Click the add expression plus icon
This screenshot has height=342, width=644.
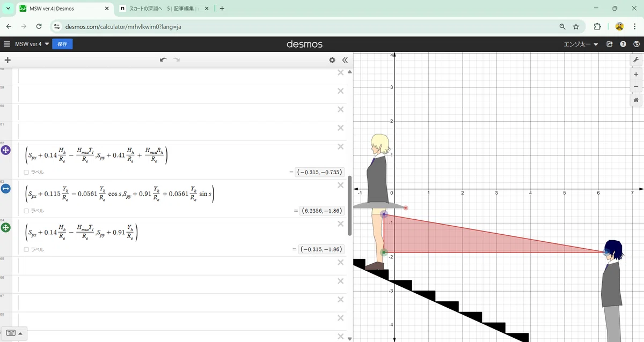[x=8, y=60]
